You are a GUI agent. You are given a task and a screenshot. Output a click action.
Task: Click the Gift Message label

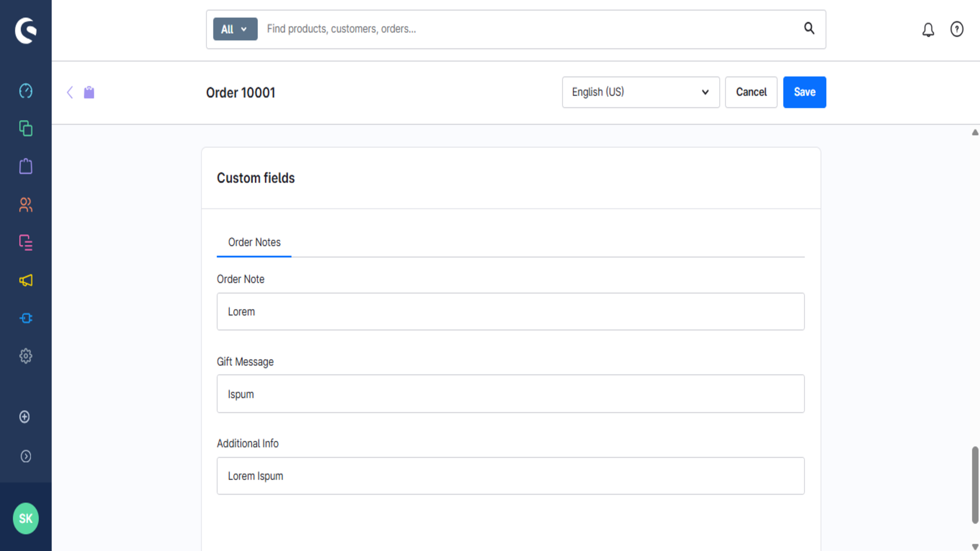pyautogui.click(x=245, y=362)
